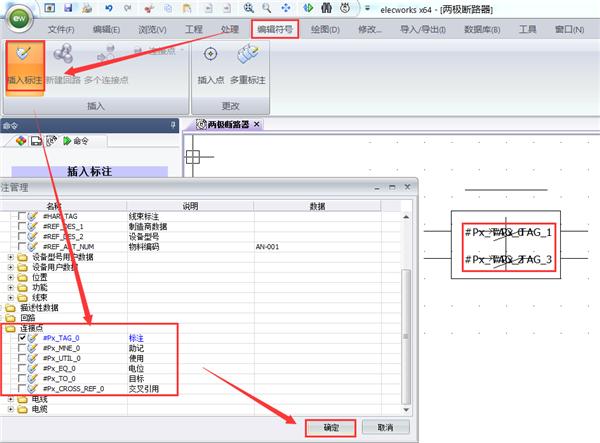This screenshot has width=600, height=443.
Task: Click the paste clipboard icon
Action: tap(187, 8)
